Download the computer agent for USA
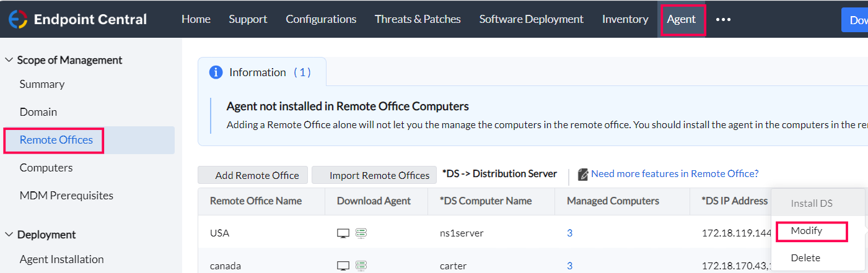The width and height of the screenshot is (868, 273). (343, 233)
